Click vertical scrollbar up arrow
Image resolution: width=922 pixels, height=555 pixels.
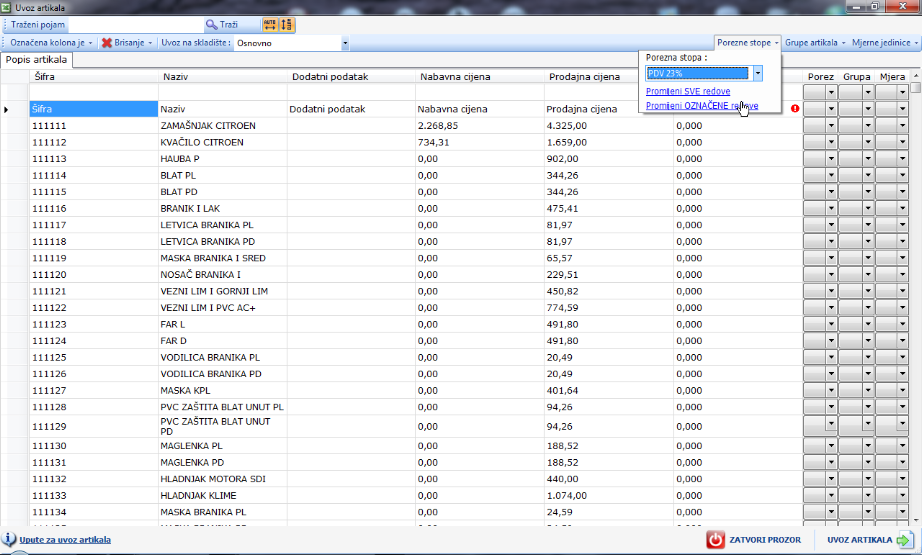916,76
